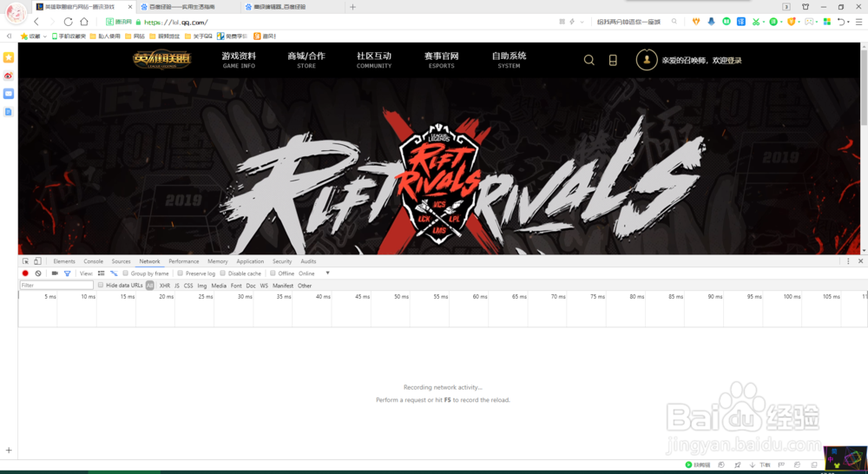The height and width of the screenshot is (474, 868).
Task: Toggle the device toolbar icon in DevTools
Action: point(37,261)
